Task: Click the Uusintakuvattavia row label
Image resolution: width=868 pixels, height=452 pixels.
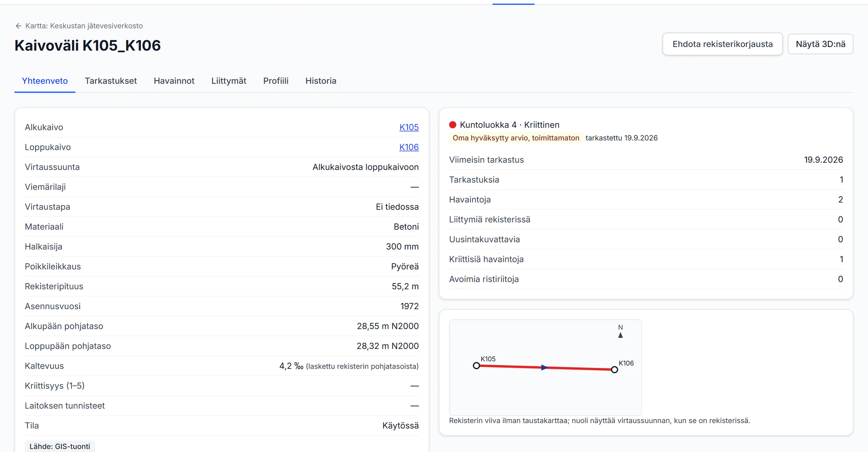Action: 484,239
